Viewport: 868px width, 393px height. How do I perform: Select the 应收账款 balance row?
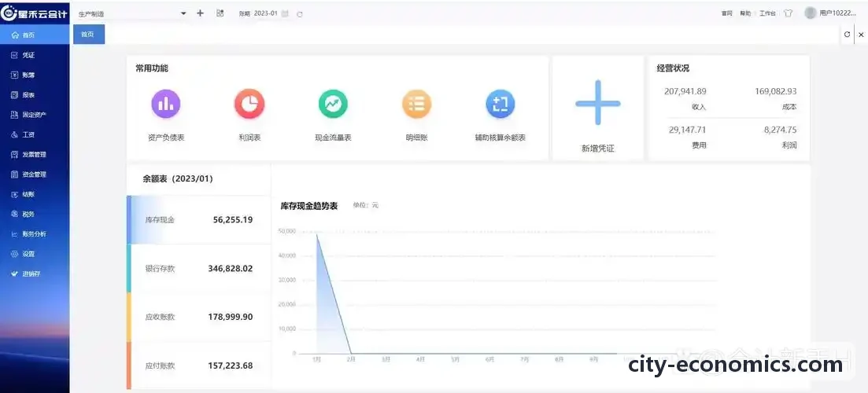tap(199, 318)
